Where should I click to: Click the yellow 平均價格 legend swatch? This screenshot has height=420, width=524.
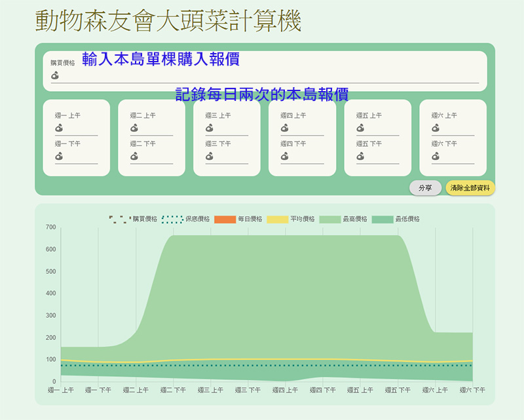[x=278, y=219]
